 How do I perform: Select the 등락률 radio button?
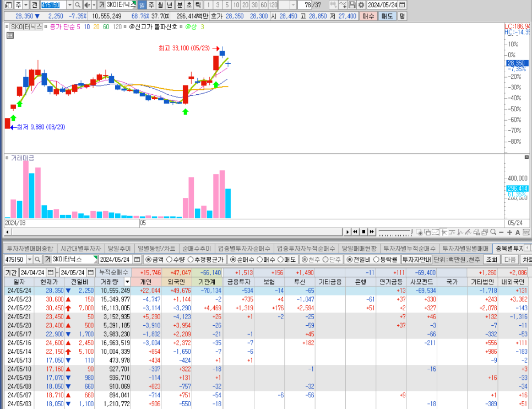point(376,260)
